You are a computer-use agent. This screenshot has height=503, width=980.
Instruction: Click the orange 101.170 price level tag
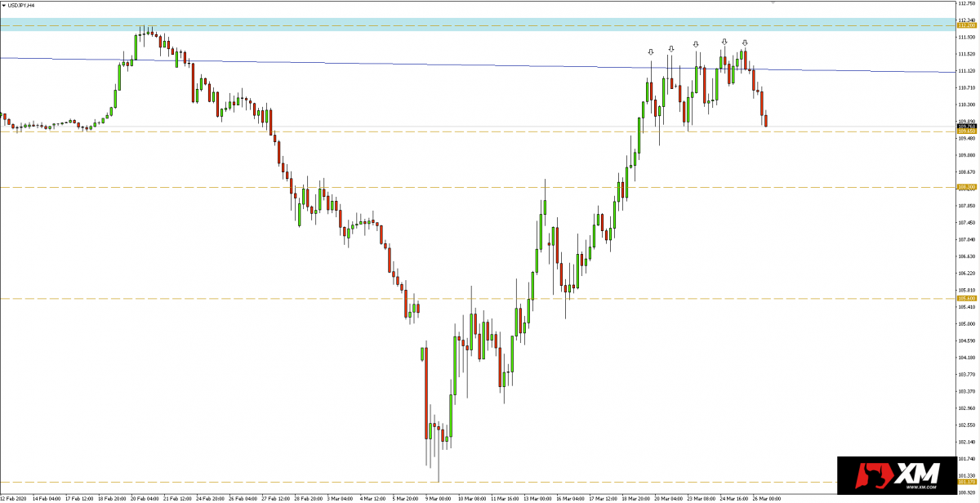point(967,482)
